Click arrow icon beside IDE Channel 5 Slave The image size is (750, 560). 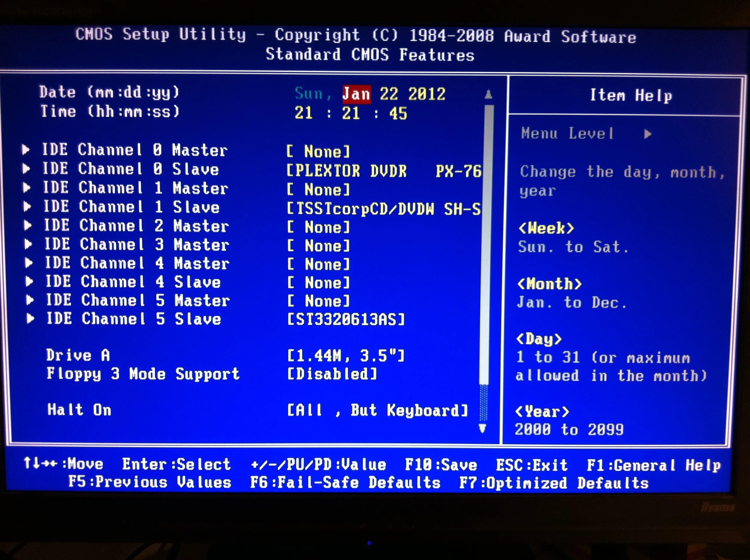tap(30, 318)
